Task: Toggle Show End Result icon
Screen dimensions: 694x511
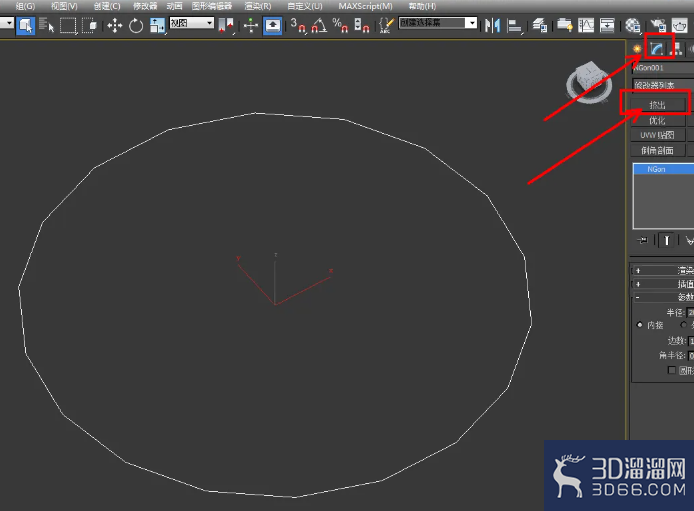Action: point(666,240)
